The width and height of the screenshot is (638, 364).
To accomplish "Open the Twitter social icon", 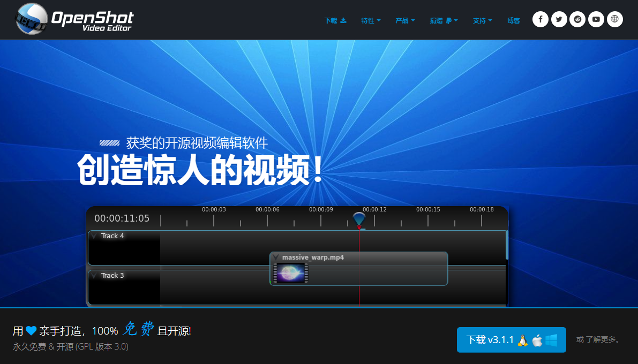I will pos(559,19).
